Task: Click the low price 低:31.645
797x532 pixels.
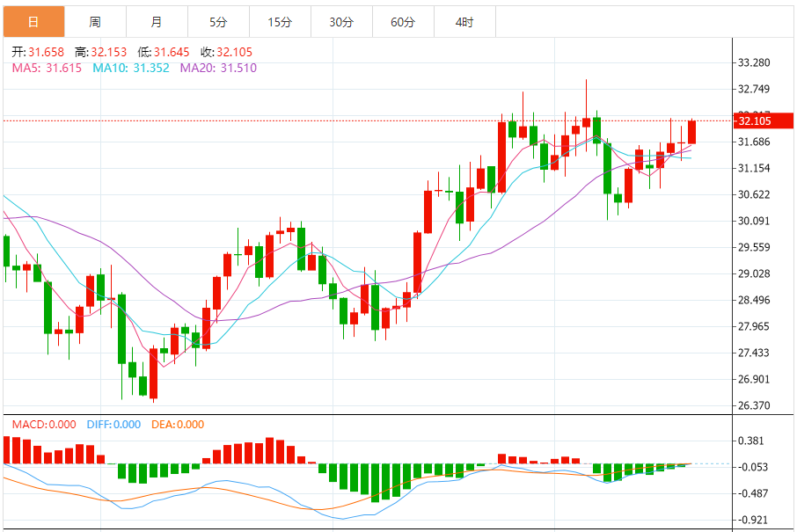Action: [163, 53]
